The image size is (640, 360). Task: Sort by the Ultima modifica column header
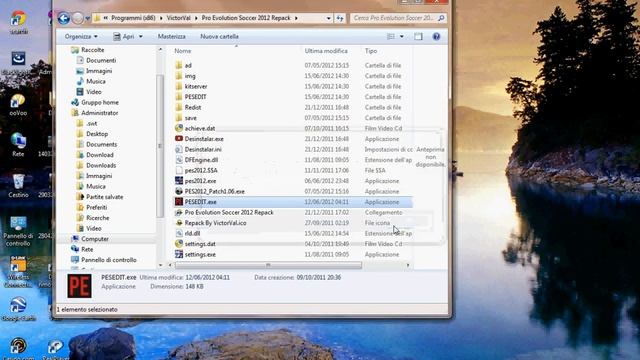[x=326, y=51]
